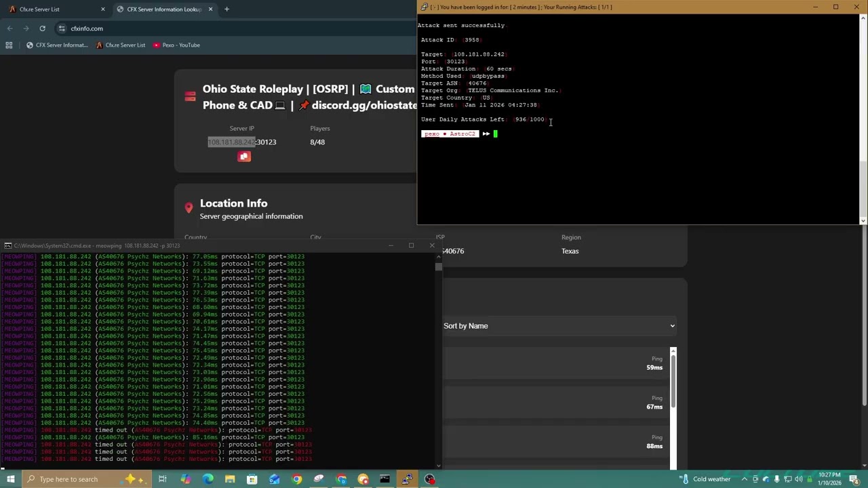Click the red server icon beside title
This screenshot has height=488, width=868.
coord(190,97)
